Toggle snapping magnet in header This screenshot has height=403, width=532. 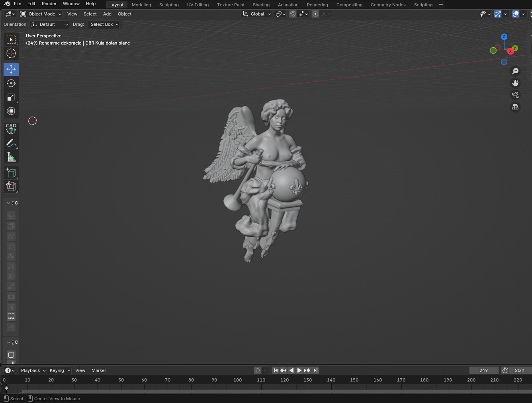293,14
